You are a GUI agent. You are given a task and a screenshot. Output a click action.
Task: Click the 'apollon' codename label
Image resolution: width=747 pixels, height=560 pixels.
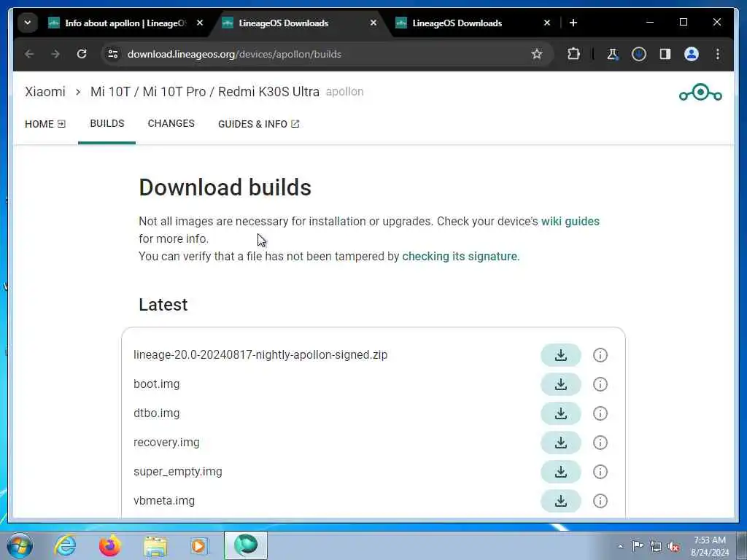(x=344, y=92)
